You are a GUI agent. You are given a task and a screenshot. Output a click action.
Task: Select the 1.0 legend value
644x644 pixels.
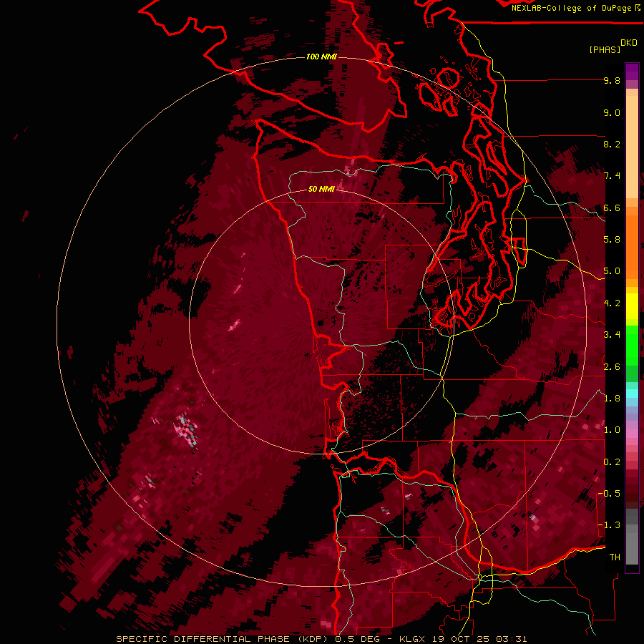(x=612, y=431)
